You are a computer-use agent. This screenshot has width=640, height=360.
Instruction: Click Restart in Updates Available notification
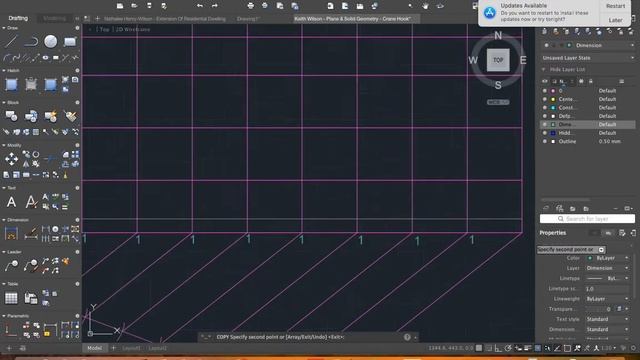point(615,6)
